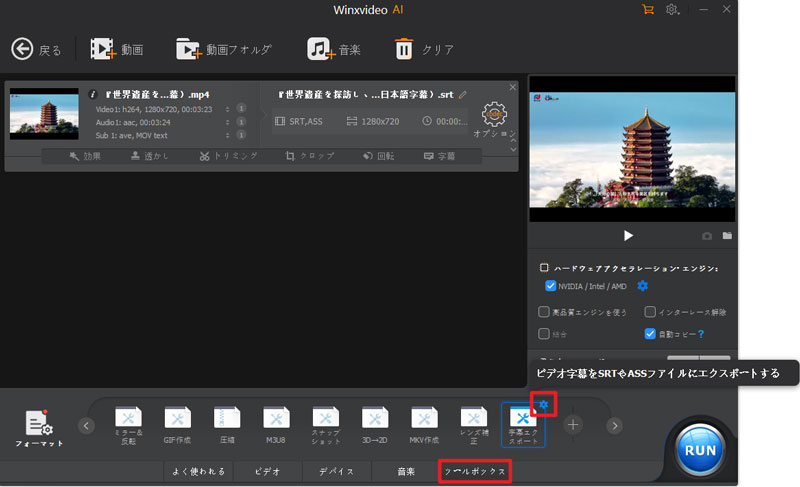Clear the list with the クリア trash icon
This screenshot has width=800, height=487.
(x=404, y=49)
